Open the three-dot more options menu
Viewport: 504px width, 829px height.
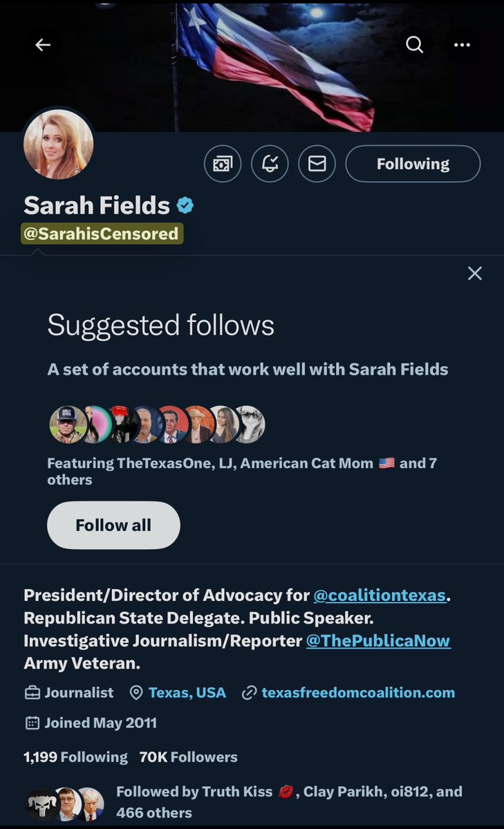462,45
